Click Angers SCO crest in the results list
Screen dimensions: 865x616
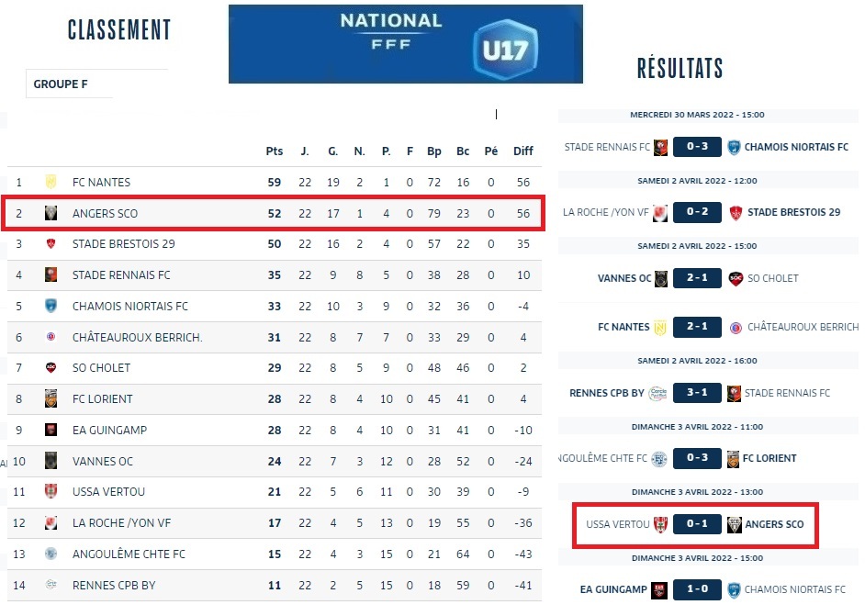(735, 524)
